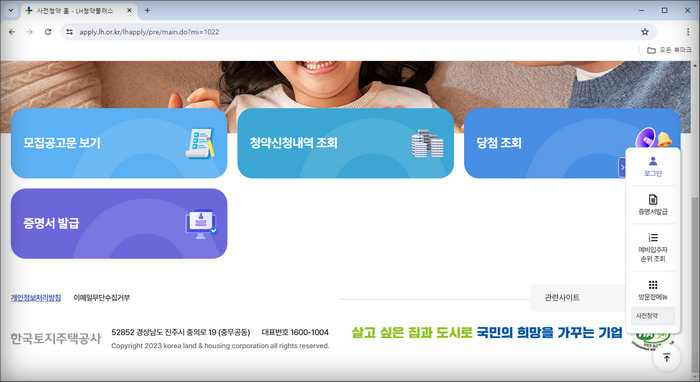Go back with browser back arrow
The image size is (700, 382).
pos(12,32)
